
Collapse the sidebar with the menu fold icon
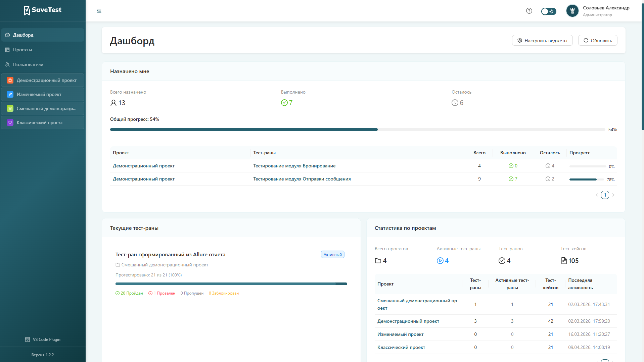pos(99,11)
